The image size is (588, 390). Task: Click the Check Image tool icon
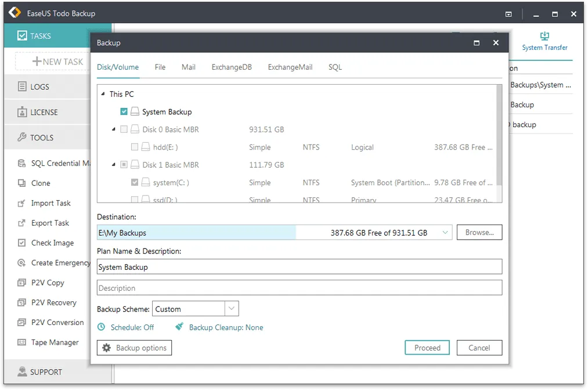tap(21, 243)
